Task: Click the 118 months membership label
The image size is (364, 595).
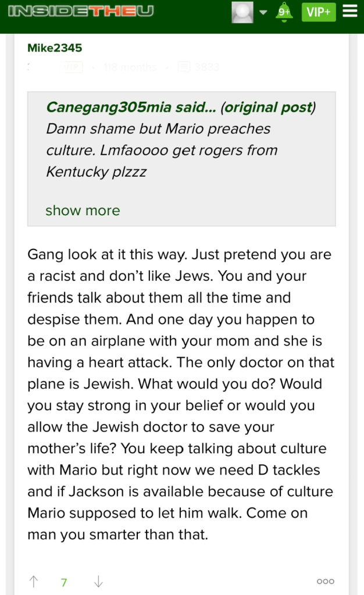Action: [x=130, y=67]
